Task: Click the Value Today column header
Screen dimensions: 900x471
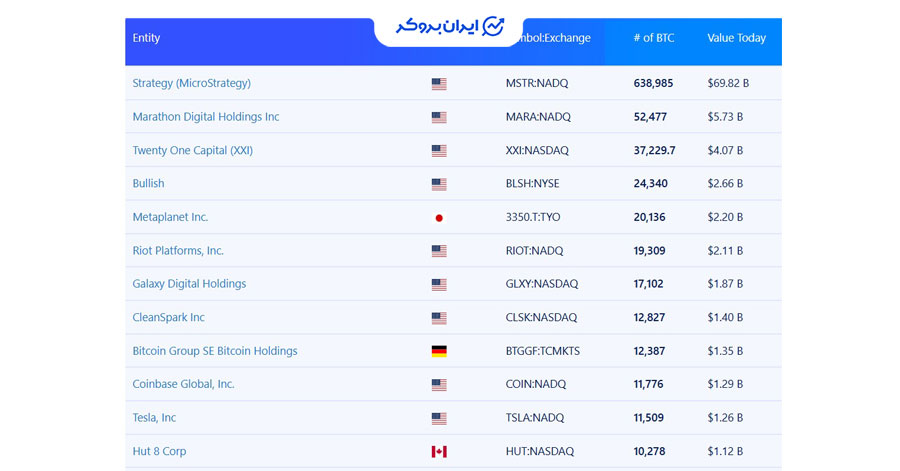Action: (736, 38)
